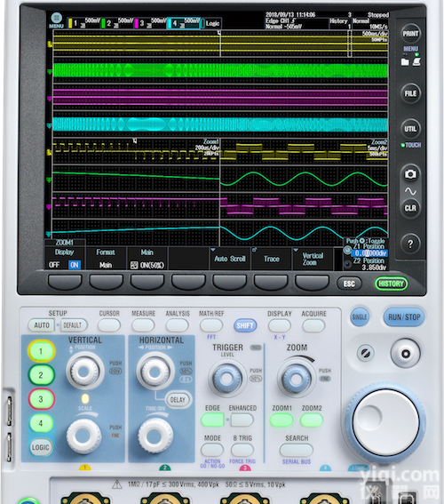Tap the on-screen FILE button

[410, 93]
